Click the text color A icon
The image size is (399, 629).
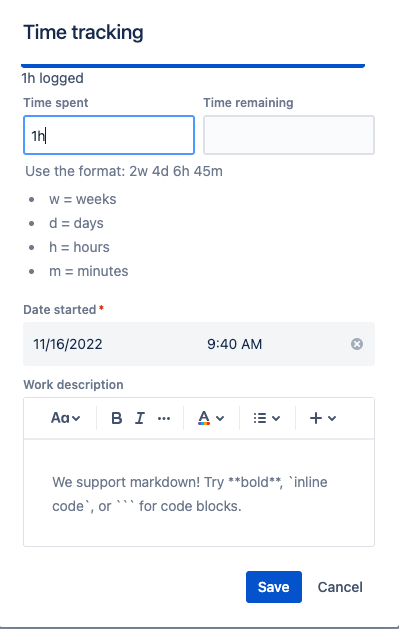(x=204, y=418)
